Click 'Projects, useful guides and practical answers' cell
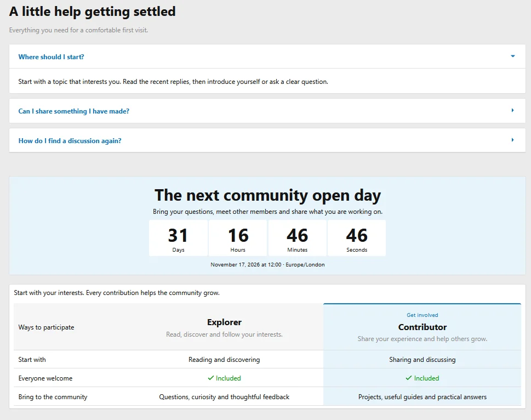This screenshot has width=531, height=420. (422, 396)
